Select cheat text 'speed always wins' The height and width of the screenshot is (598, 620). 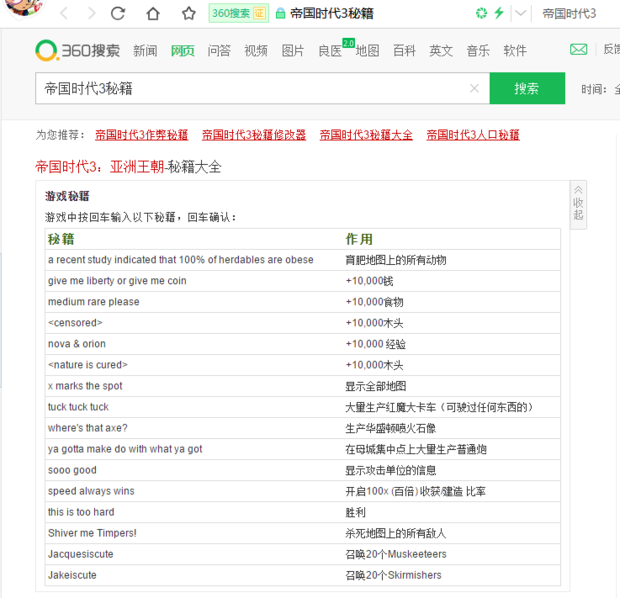[x=91, y=491]
